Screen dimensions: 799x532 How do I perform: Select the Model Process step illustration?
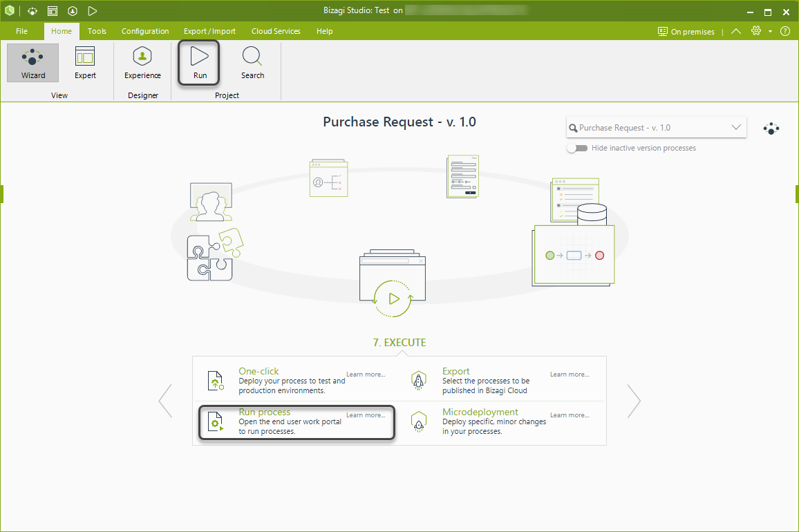coord(573,256)
